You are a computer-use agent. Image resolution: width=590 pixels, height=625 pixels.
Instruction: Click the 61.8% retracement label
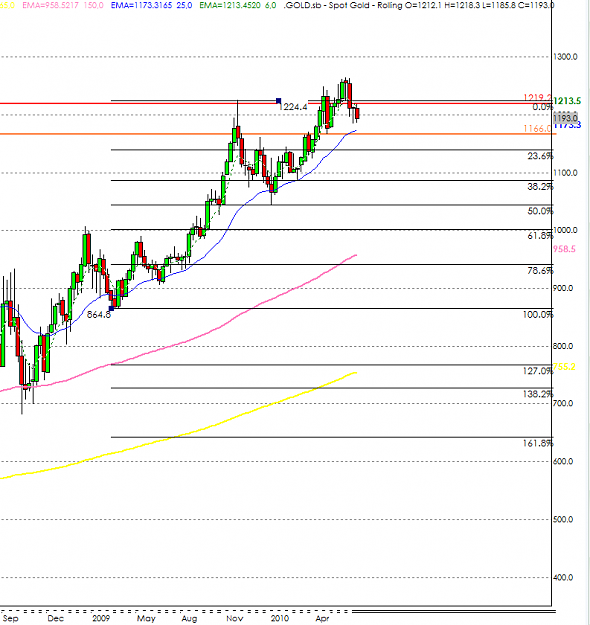(540, 236)
